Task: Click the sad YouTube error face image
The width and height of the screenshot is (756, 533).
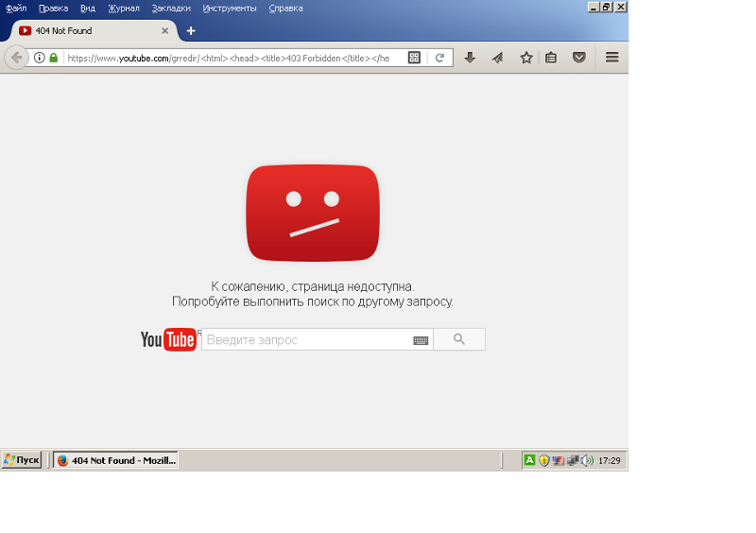Action: pos(313,214)
